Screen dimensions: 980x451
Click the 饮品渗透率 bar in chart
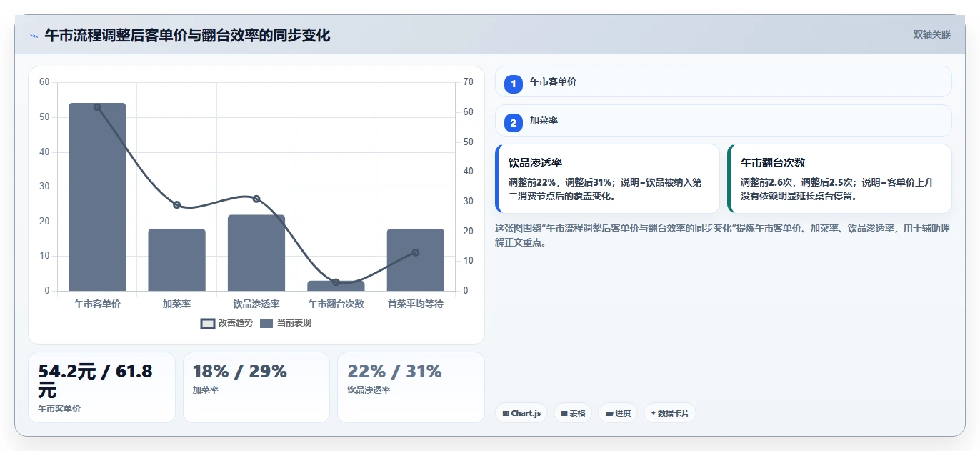point(256,253)
